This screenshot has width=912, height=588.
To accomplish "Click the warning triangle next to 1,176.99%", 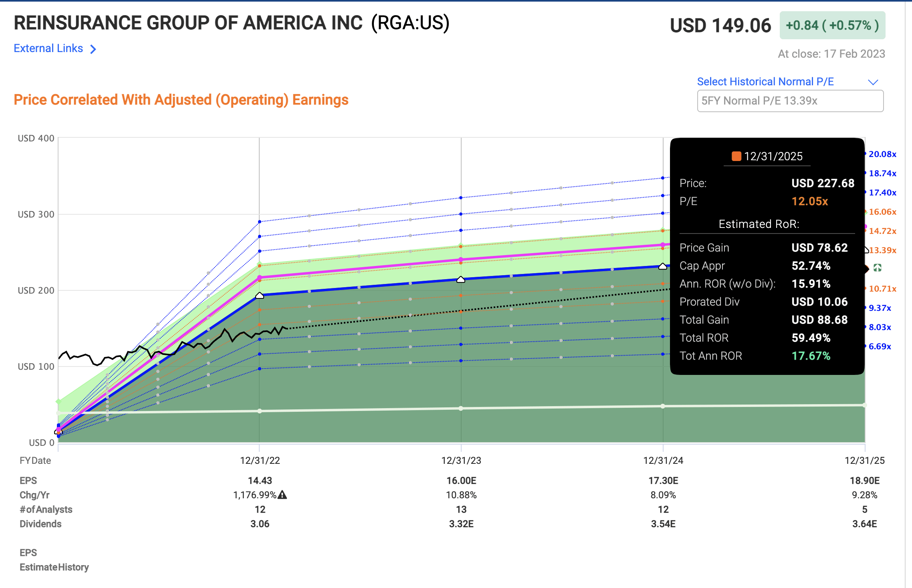I will (x=282, y=495).
